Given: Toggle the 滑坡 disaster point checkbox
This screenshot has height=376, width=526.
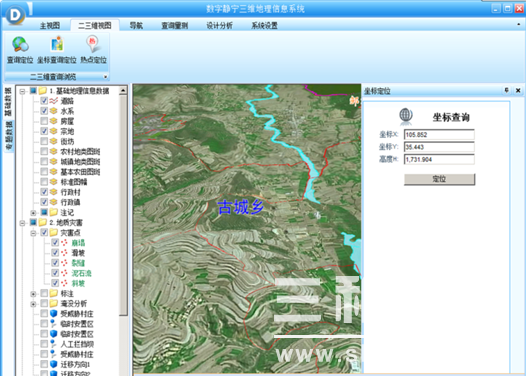Looking at the screenshot, I should click(55, 253).
